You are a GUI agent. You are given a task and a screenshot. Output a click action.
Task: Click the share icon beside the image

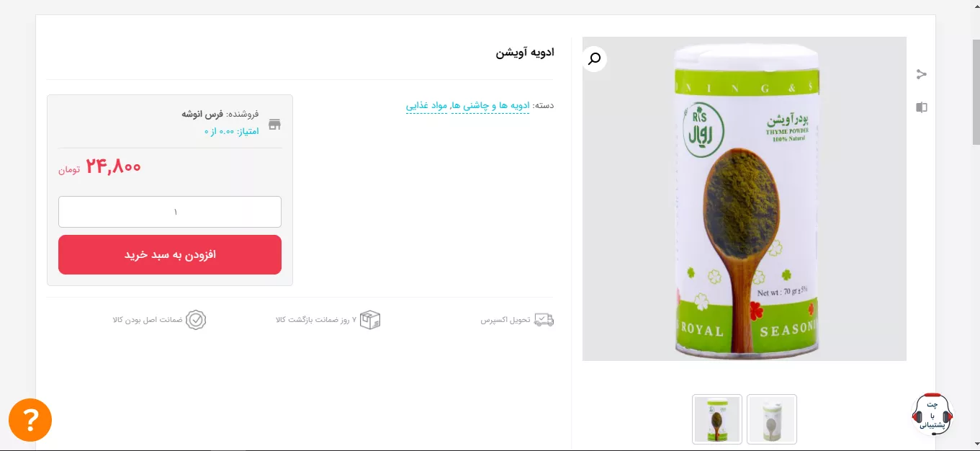921,74
